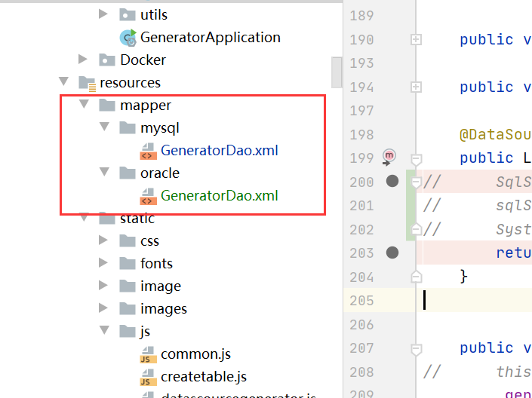532x398 pixels.
Task: Open GeneratorDao.xml under oracle
Action: click(x=219, y=197)
